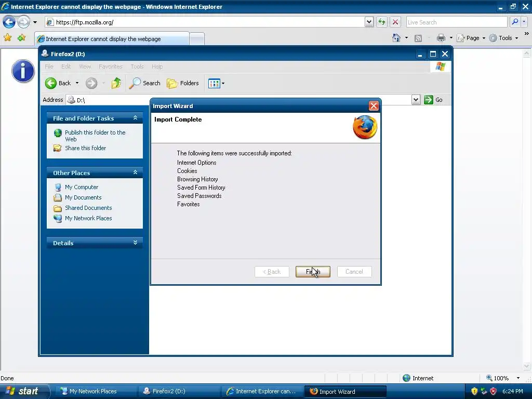The image size is (532, 399).
Task: Open the Edit menu in Firefox2 window
Action: click(x=66, y=66)
